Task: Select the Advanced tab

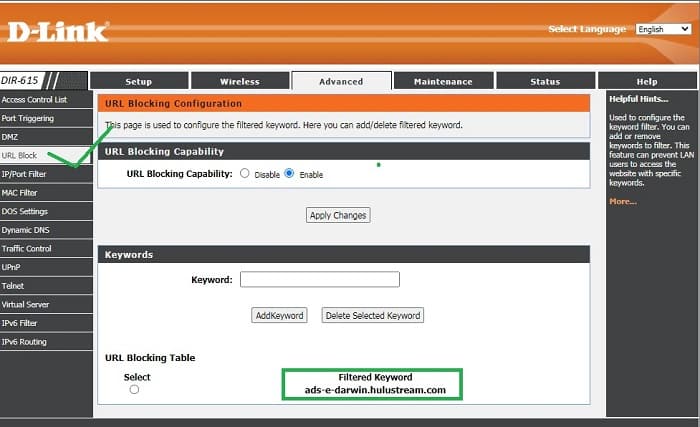Action: point(342,81)
